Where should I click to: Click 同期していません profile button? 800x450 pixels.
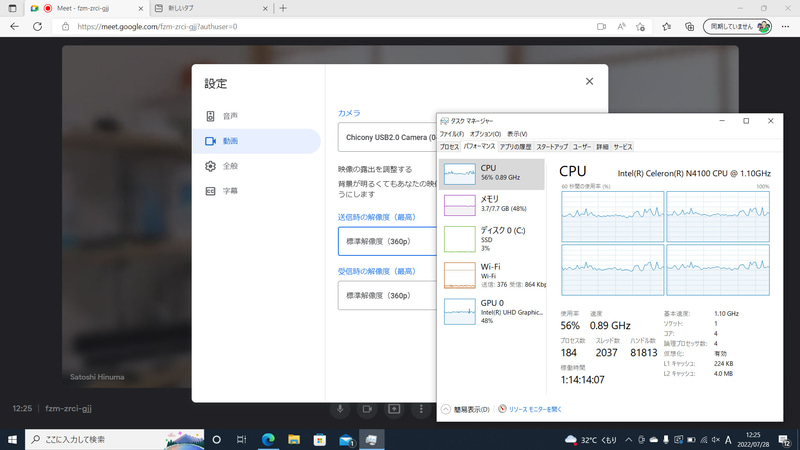pyautogui.click(x=737, y=27)
